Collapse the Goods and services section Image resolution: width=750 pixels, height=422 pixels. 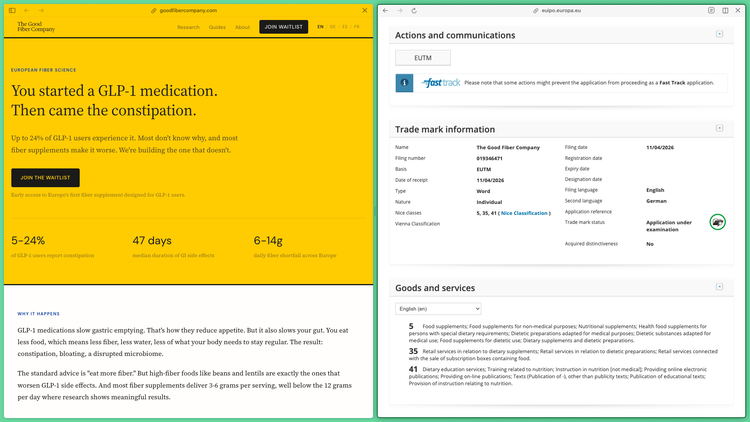719,287
